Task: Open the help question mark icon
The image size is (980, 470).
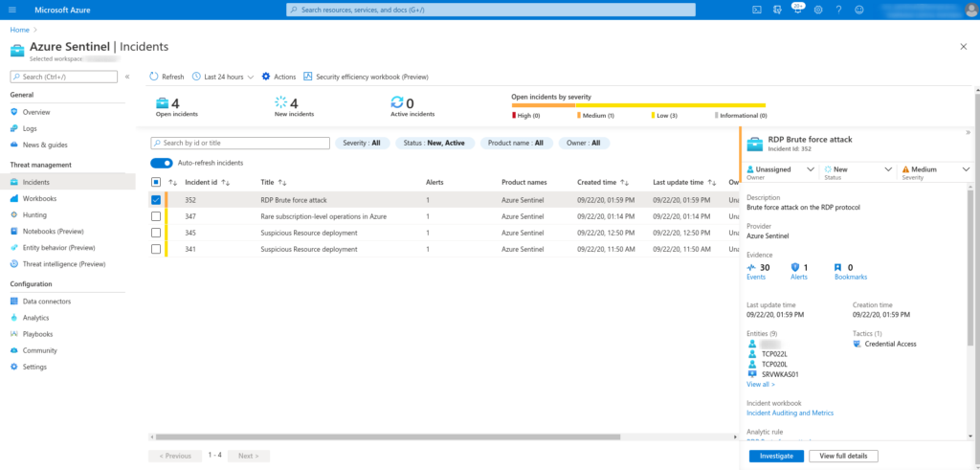Action: click(x=838, y=10)
